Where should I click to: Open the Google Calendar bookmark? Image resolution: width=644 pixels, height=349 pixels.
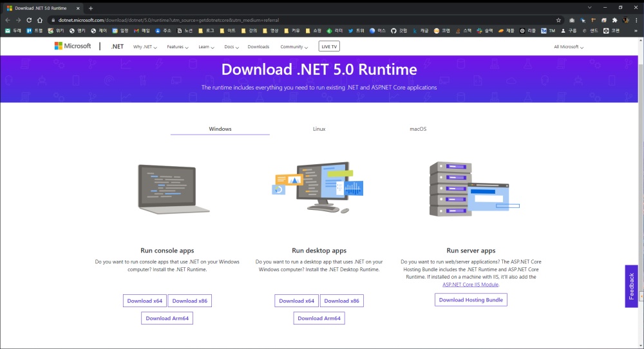point(120,31)
